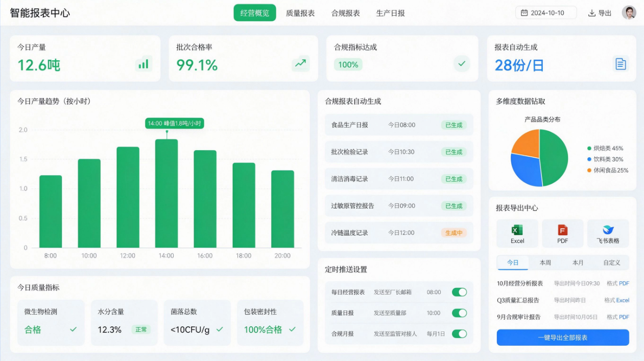Open the PDF link for 9月合规审计报告

[624, 317]
